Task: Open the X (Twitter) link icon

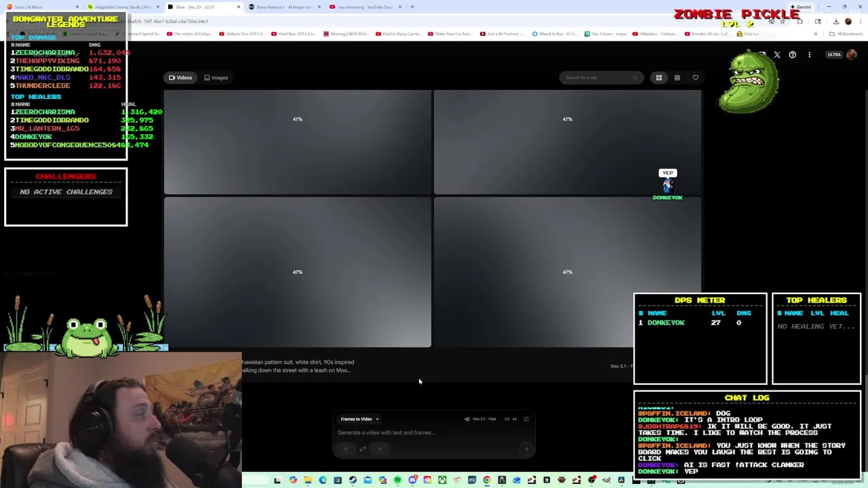Action: (777, 55)
